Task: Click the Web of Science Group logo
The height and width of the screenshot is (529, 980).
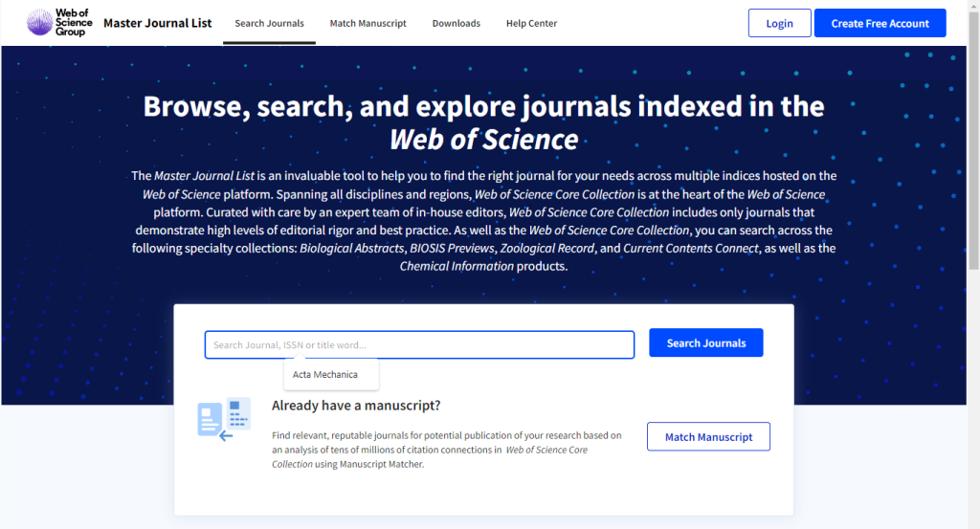Action: (x=59, y=23)
